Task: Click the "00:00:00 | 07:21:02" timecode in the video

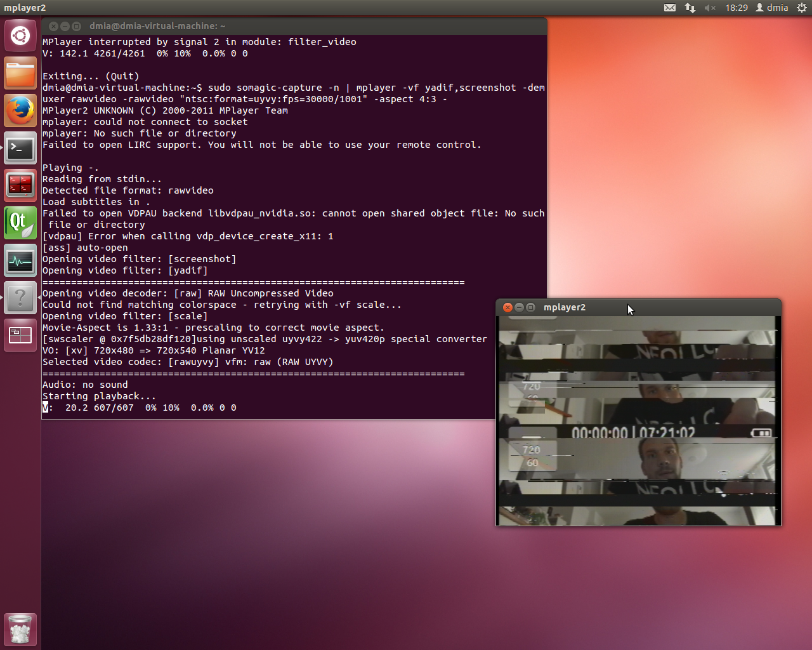Action: (x=633, y=433)
